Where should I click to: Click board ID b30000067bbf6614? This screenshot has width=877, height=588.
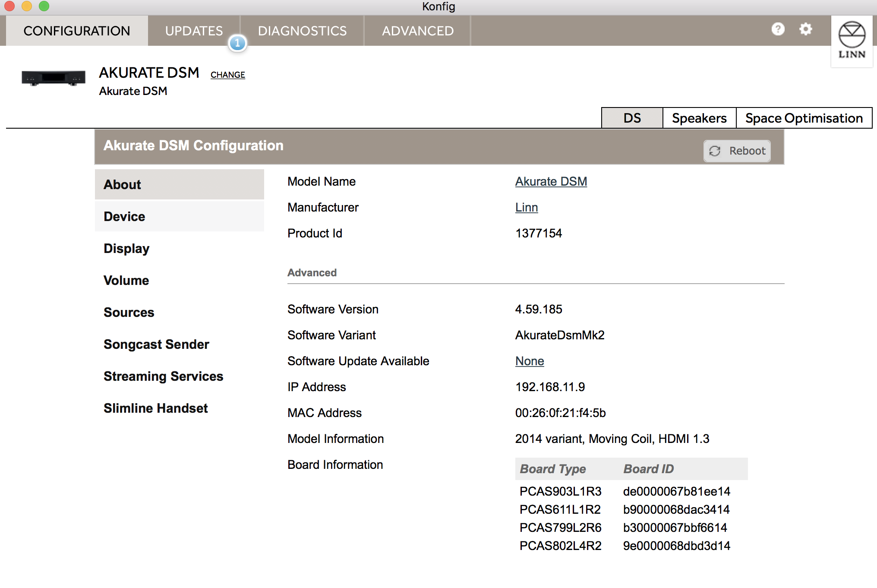pyautogui.click(x=675, y=528)
